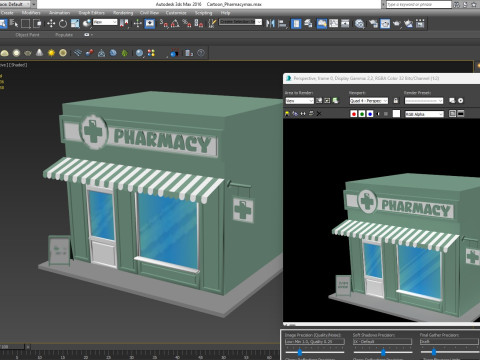Choose the Rectangular Selection Region tool

pos(26,23)
